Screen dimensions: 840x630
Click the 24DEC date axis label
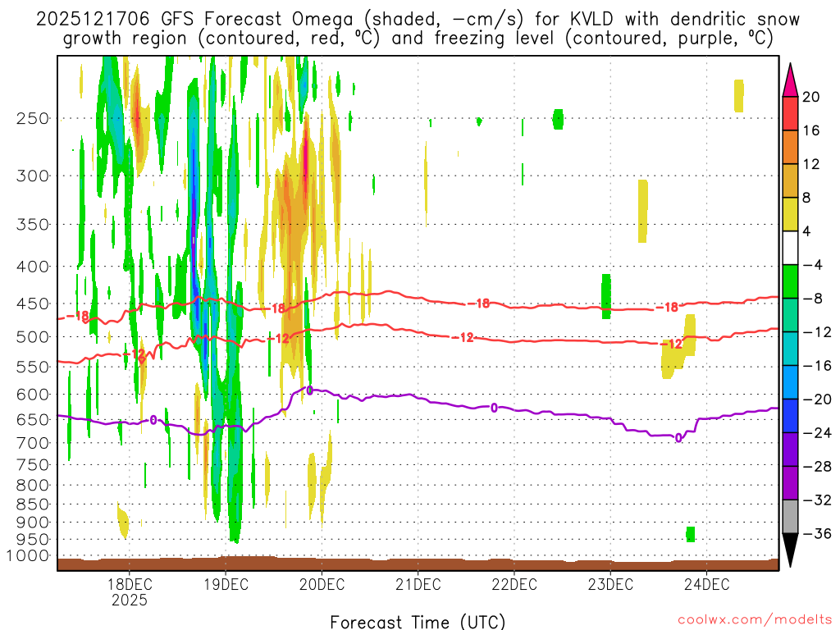tap(706, 584)
